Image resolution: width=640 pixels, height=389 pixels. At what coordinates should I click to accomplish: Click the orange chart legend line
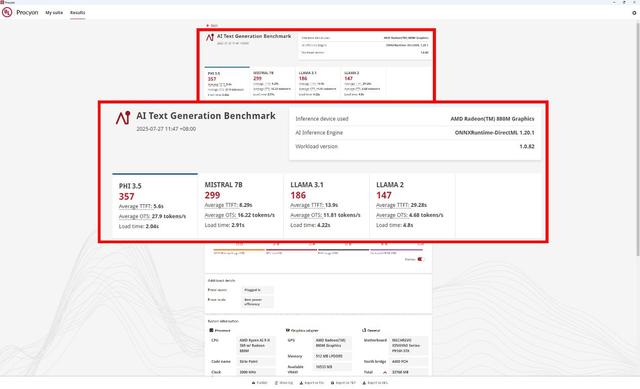coord(239,249)
